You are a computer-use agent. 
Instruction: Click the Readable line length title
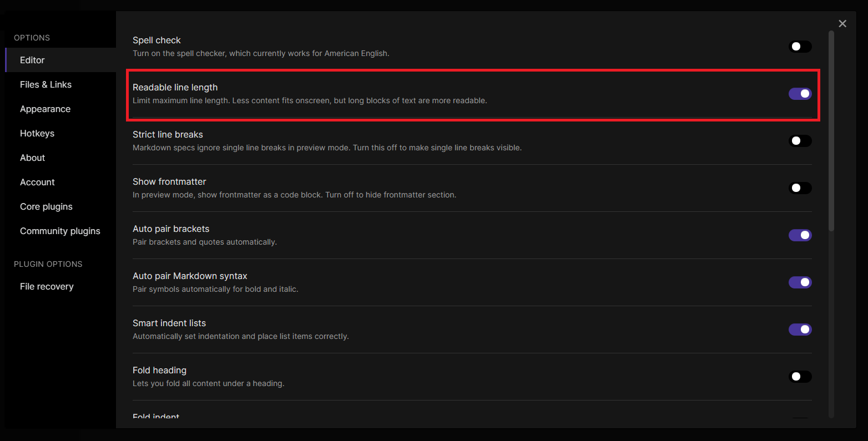[x=175, y=87]
